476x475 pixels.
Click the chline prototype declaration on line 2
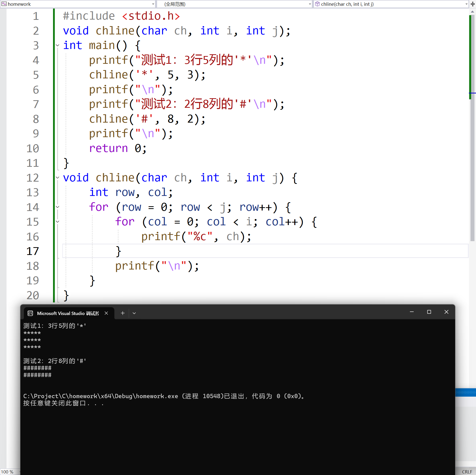[177, 31]
